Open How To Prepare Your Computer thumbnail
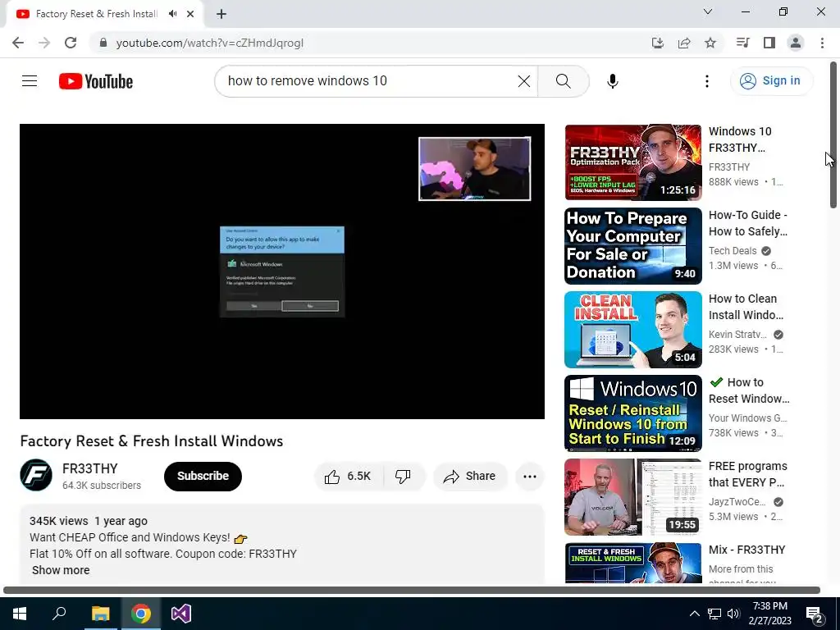 [x=632, y=246]
